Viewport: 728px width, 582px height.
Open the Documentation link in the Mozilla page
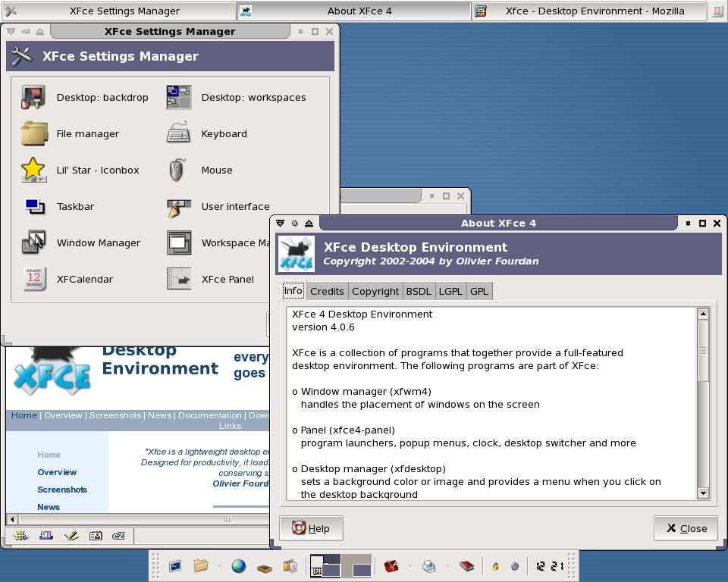pyautogui.click(x=210, y=415)
